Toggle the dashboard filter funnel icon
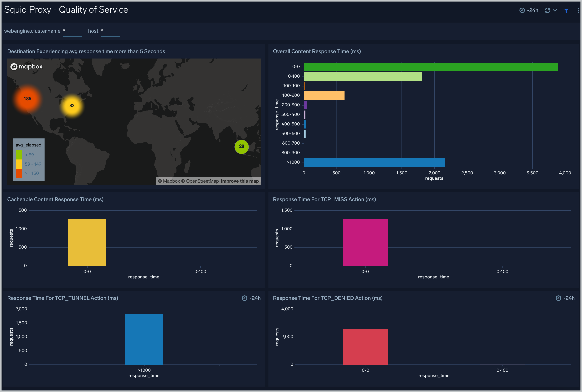This screenshot has height=392, width=582. pos(566,10)
